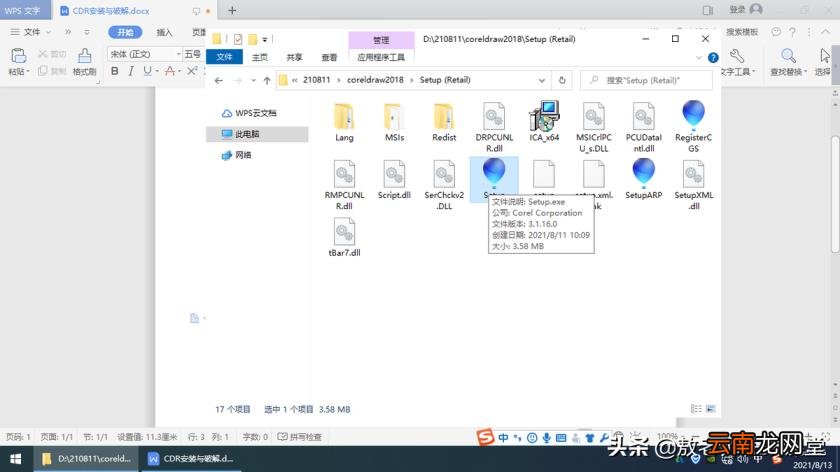The width and height of the screenshot is (840, 472).
Task: Switch to Explorer taskbar button D:\210811
Action: coord(87,459)
